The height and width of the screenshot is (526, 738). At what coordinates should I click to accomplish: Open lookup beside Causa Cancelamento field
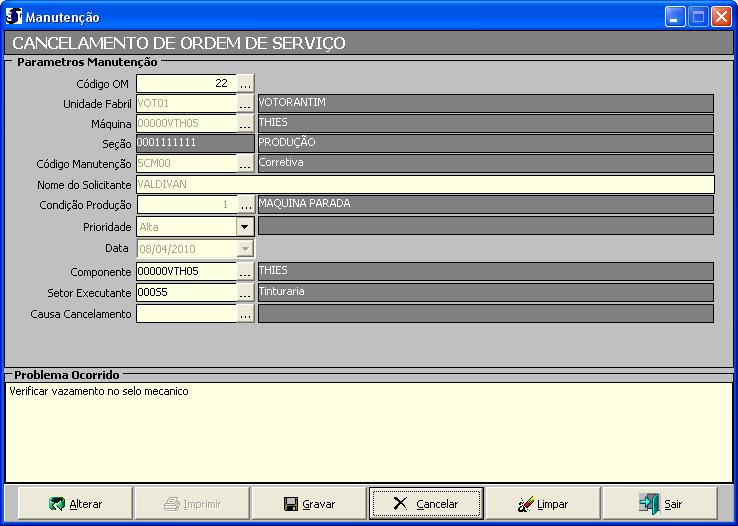coord(245,314)
